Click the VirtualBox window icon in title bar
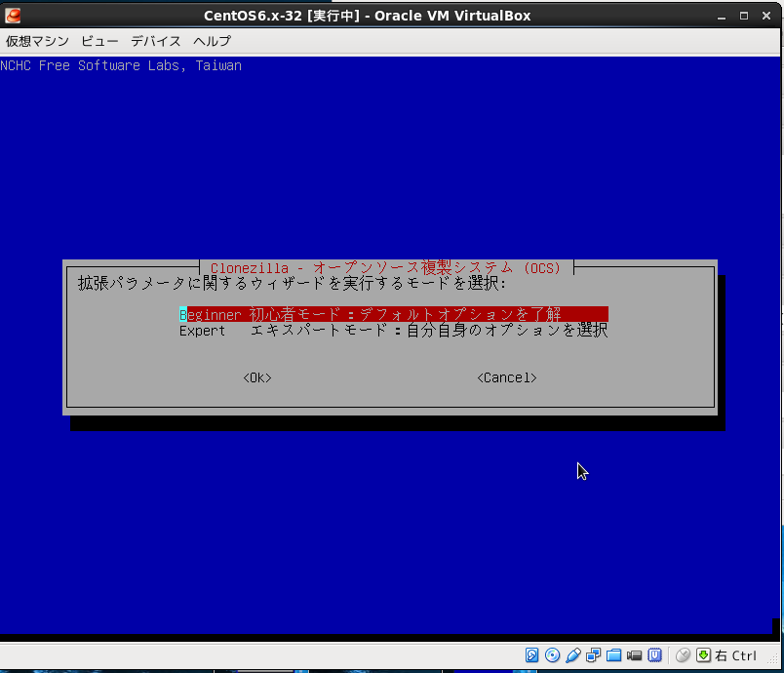 13,15
